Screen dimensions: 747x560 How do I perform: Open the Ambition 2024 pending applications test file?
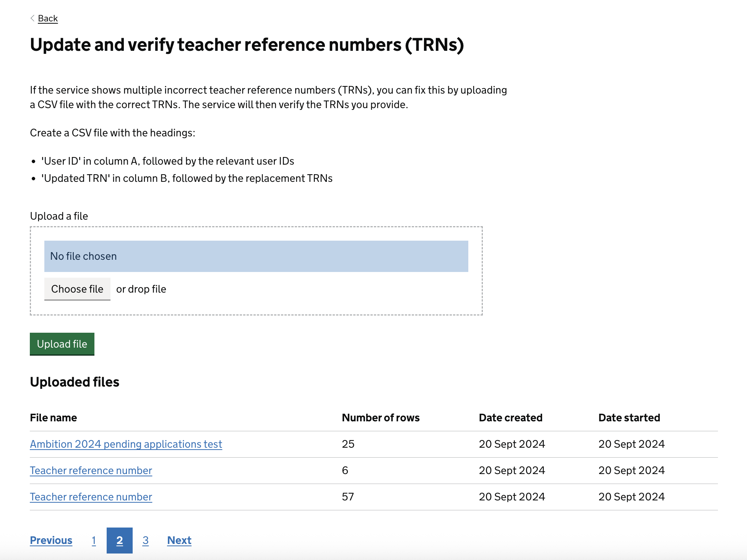(x=126, y=444)
